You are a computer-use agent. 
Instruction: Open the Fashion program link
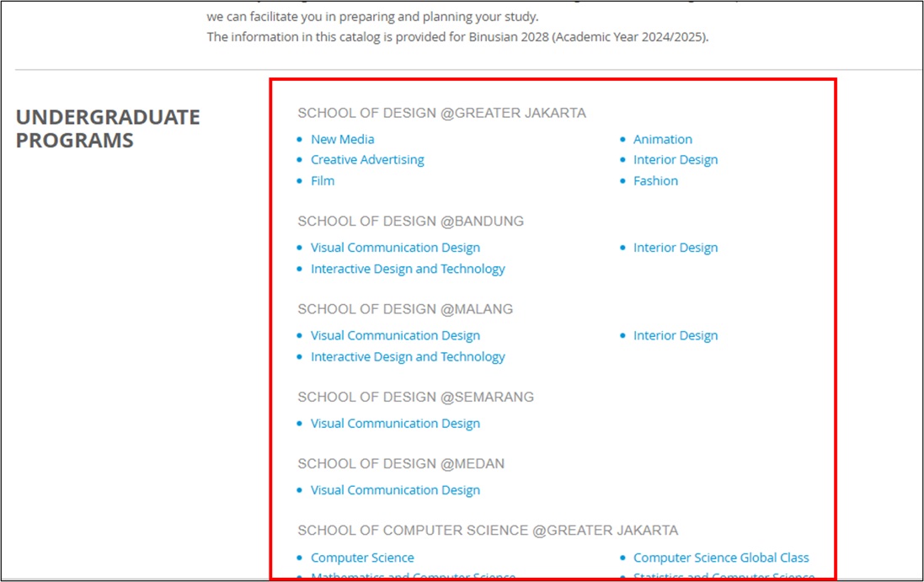coord(655,181)
